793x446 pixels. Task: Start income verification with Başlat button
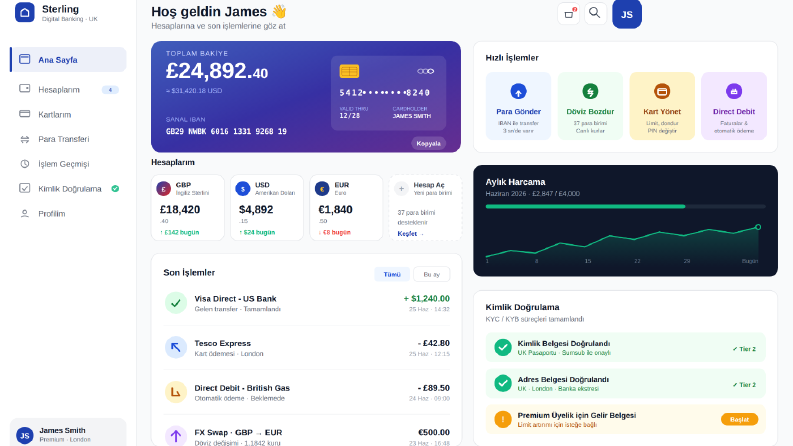click(739, 419)
